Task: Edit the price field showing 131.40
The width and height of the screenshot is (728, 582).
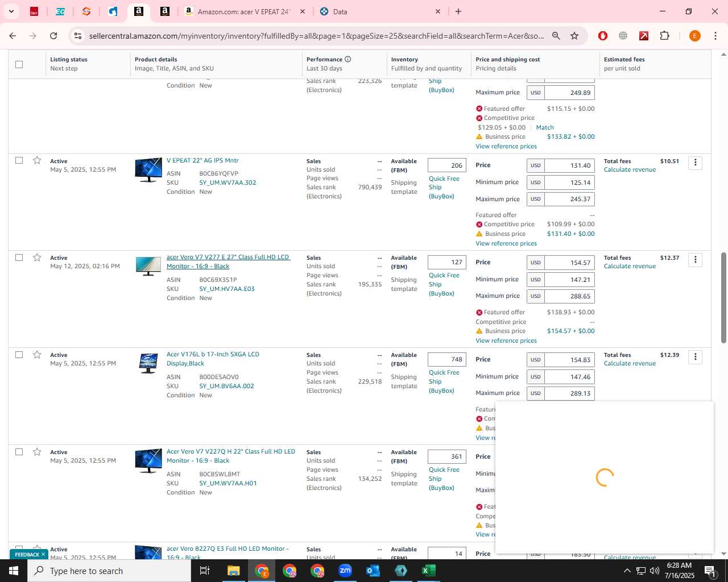Action: point(569,165)
